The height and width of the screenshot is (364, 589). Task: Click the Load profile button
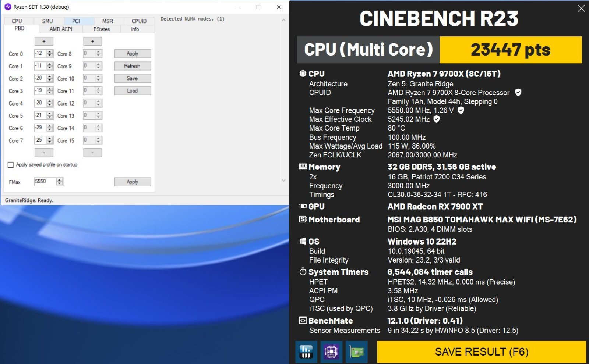coord(133,91)
